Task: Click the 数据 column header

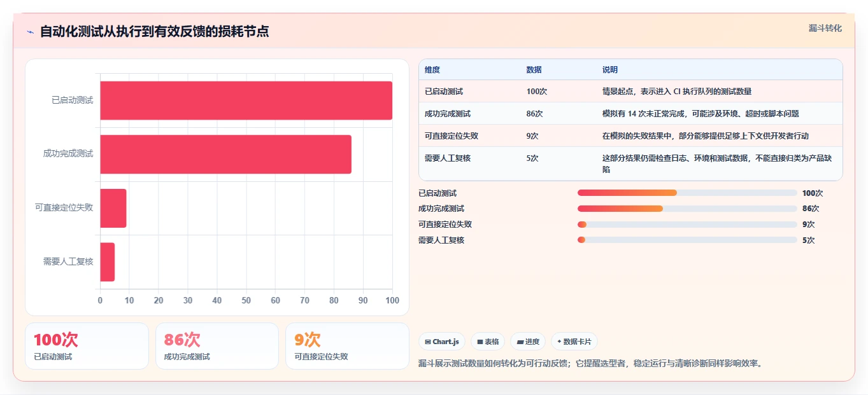Action: (534, 70)
